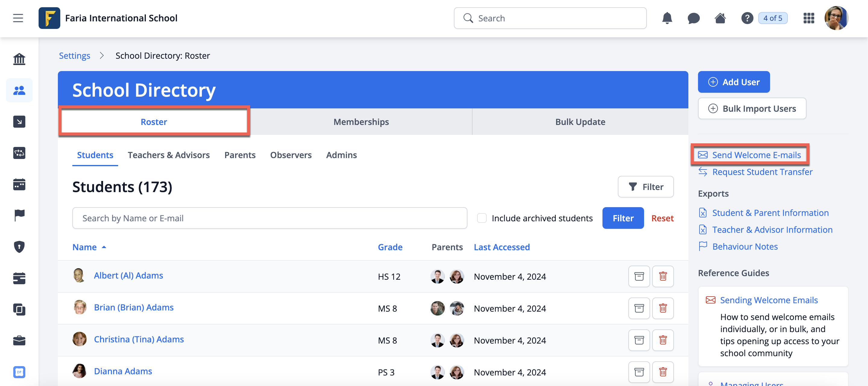Click Christina (Tina) Adams' profile photo

[80, 339]
